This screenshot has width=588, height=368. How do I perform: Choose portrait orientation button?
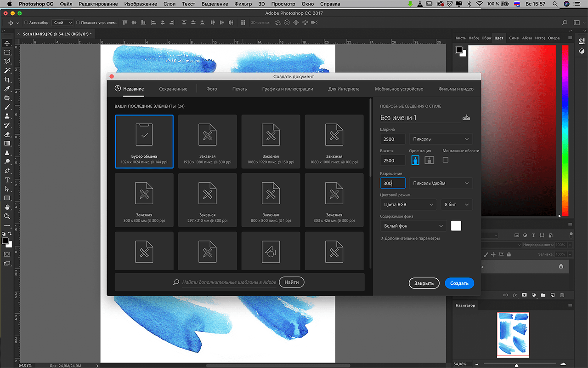tap(415, 160)
